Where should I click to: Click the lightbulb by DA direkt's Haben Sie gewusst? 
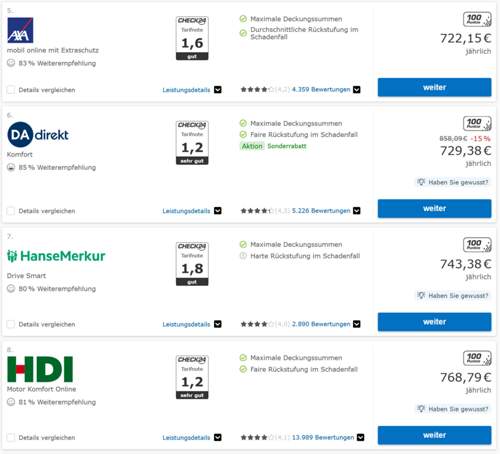coord(421,182)
